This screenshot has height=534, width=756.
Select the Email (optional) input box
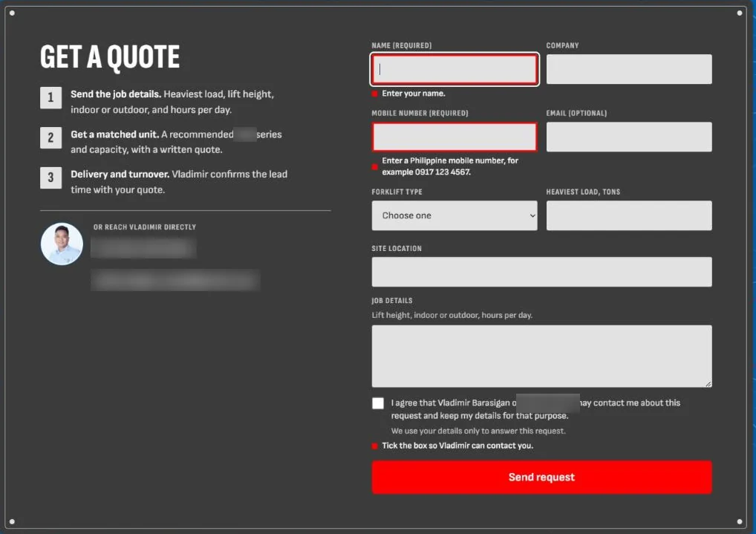629,137
